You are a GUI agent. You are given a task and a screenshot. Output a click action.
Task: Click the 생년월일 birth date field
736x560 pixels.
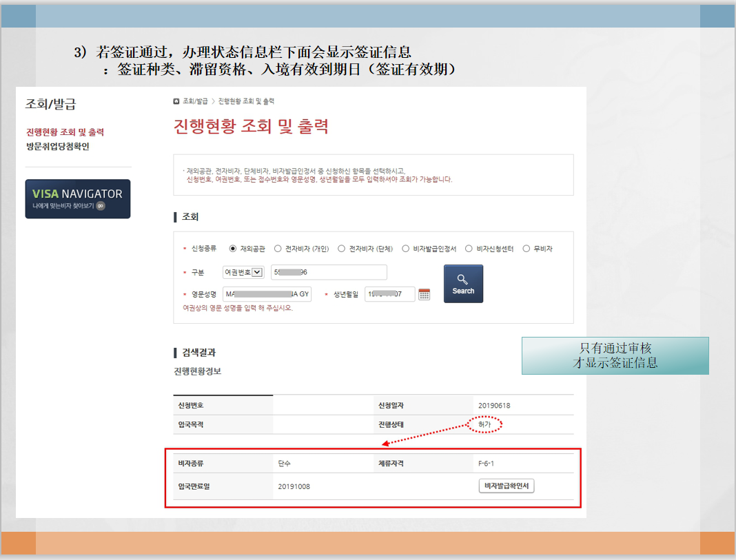(389, 294)
